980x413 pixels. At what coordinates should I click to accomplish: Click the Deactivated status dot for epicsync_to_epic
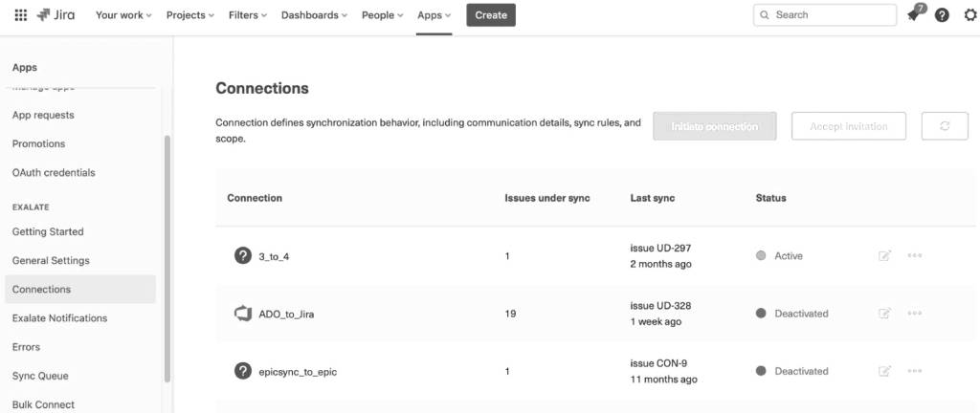coord(761,371)
